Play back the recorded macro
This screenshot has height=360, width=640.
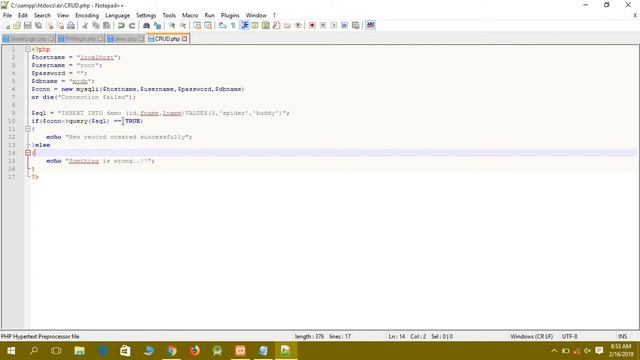(334, 25)
